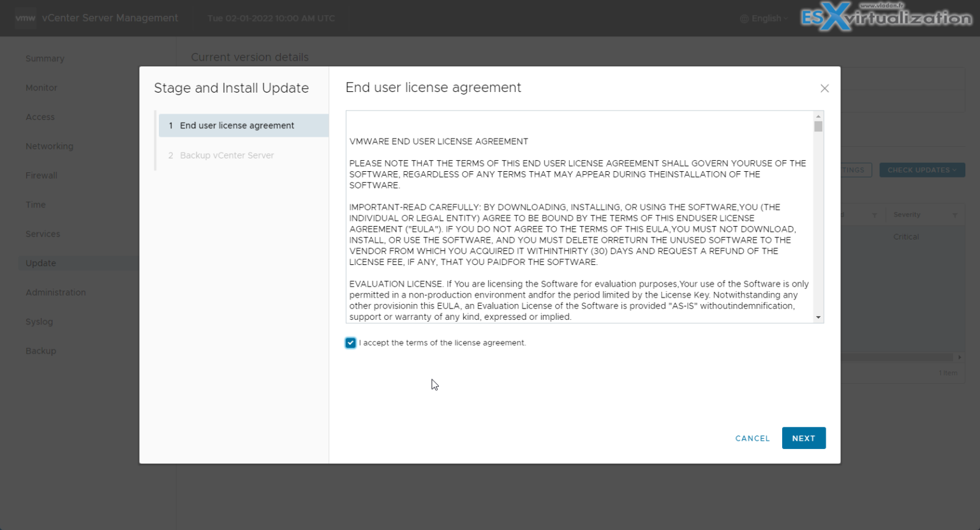
Task: Click the EULA scrollbar down arrow
Action: point(818,317)
